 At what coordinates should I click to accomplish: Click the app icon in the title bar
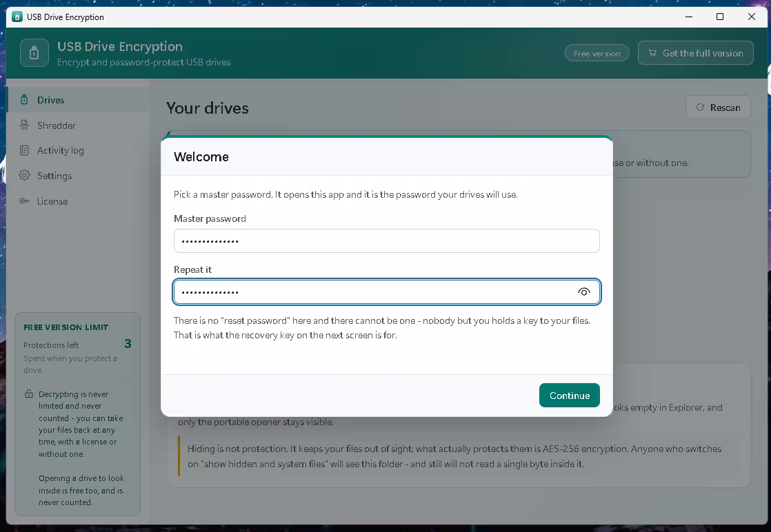pyautogui.click(x=17, y=17)
